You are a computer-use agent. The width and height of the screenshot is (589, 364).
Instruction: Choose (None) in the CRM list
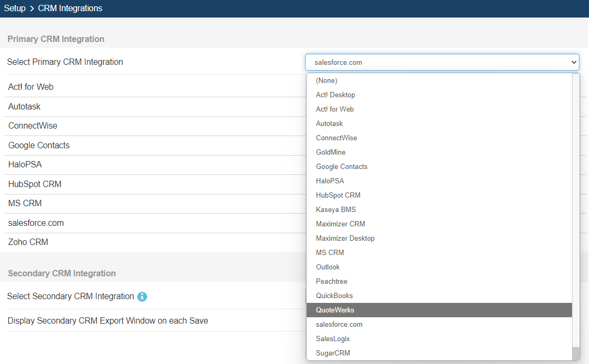326,80
